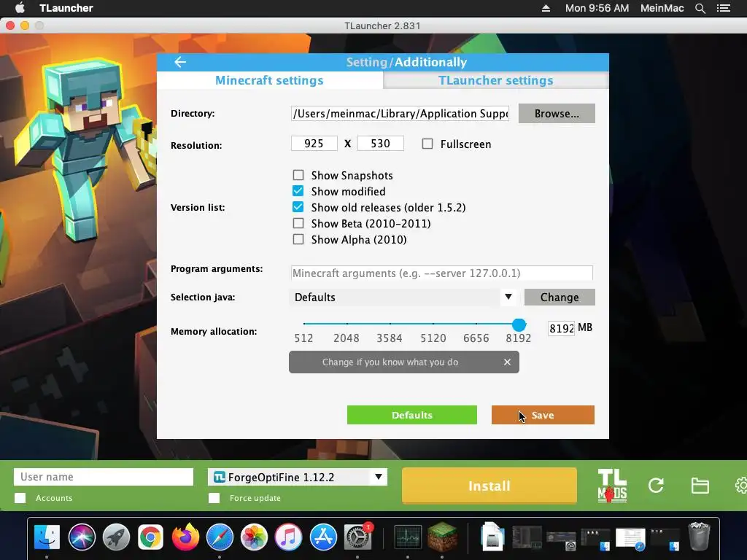Open iTunes music icon in the dock
This screenshot has height=560, width=747.
click(288, 537)
